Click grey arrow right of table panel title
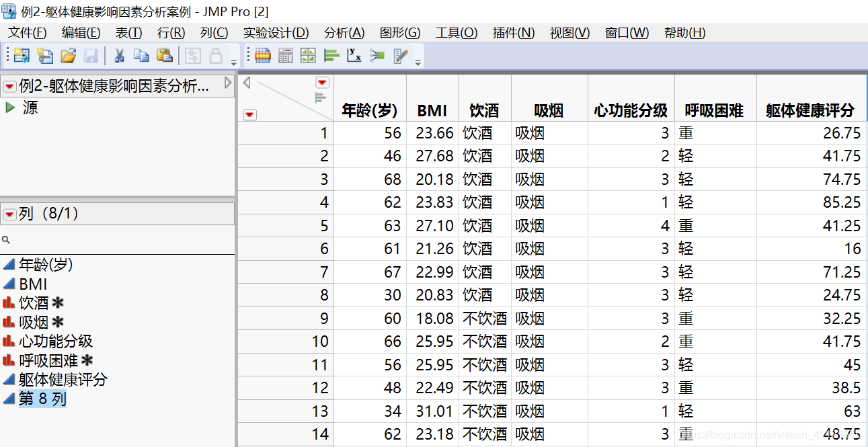This screenshot has width=868, height=447. point(228,83)
